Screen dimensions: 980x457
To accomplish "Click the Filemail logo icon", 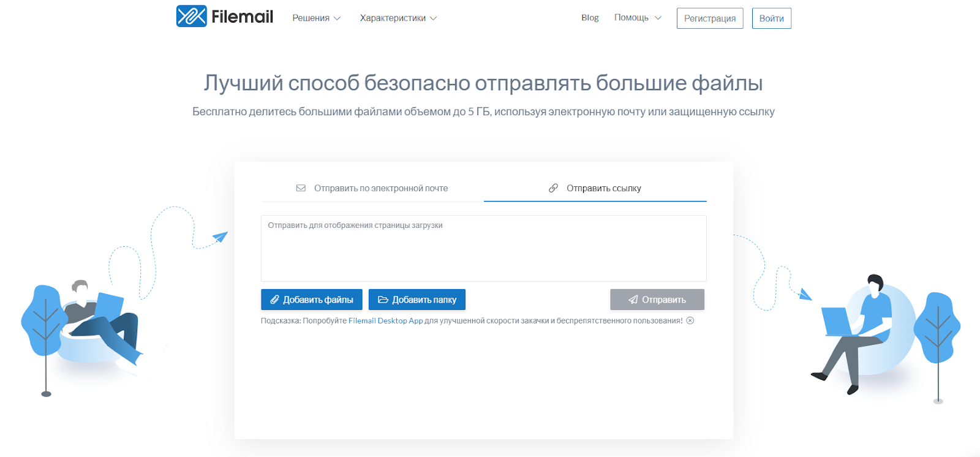I will point(191,17).
